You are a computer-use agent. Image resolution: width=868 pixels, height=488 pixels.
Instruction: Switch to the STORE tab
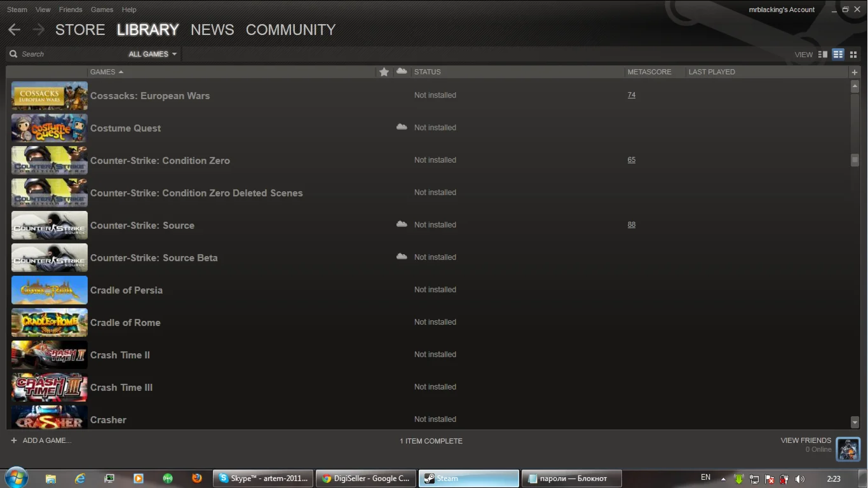point(80,30)
